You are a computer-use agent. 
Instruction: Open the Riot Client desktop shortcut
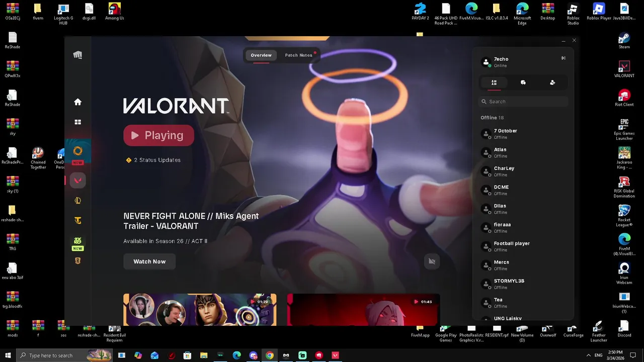click(x=624, y=98)
